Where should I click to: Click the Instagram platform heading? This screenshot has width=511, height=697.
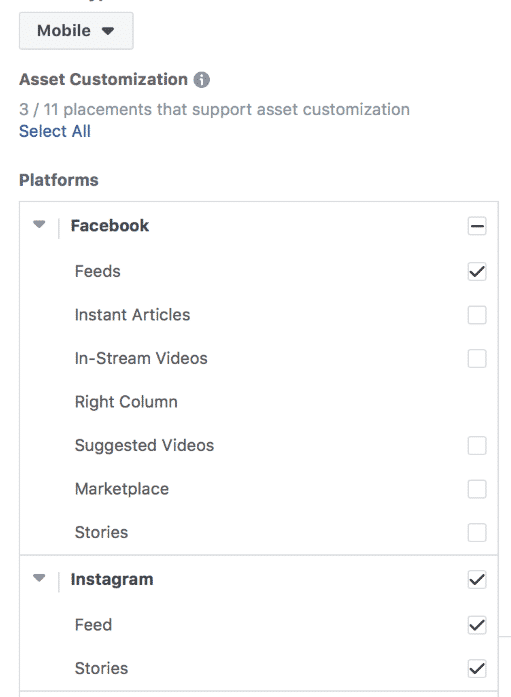coord(112,580)
